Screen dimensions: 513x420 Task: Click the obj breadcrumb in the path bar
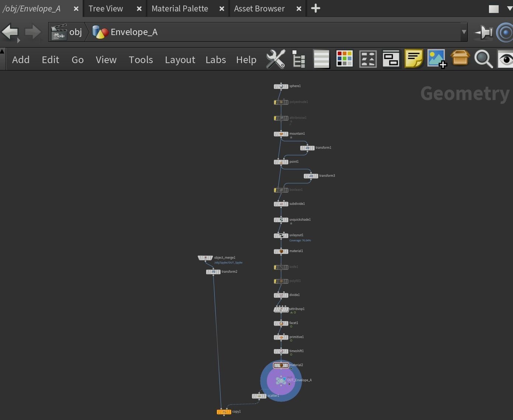pyautogui.click(x=75, y=32)
